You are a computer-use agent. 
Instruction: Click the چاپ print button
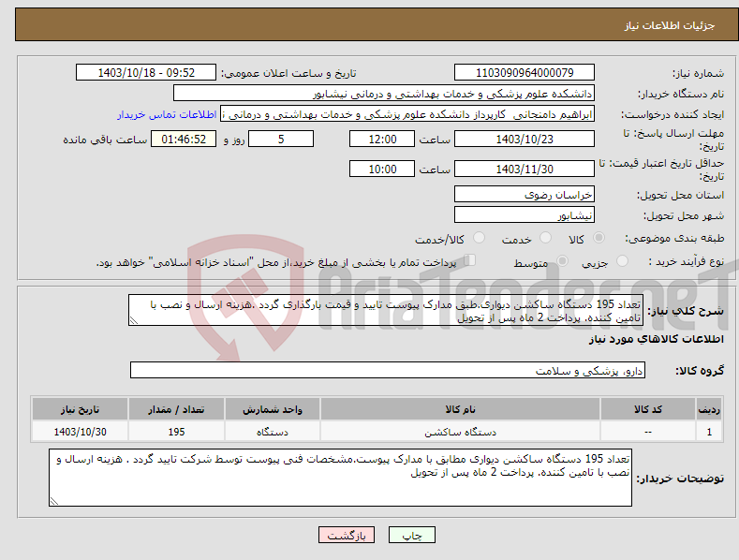click(x=412, y=535)
